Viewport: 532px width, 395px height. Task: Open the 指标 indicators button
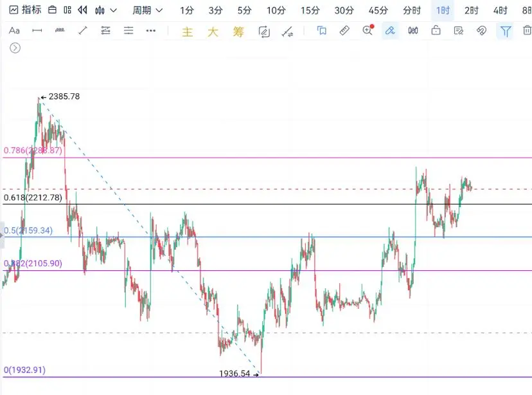click(25, 10)
